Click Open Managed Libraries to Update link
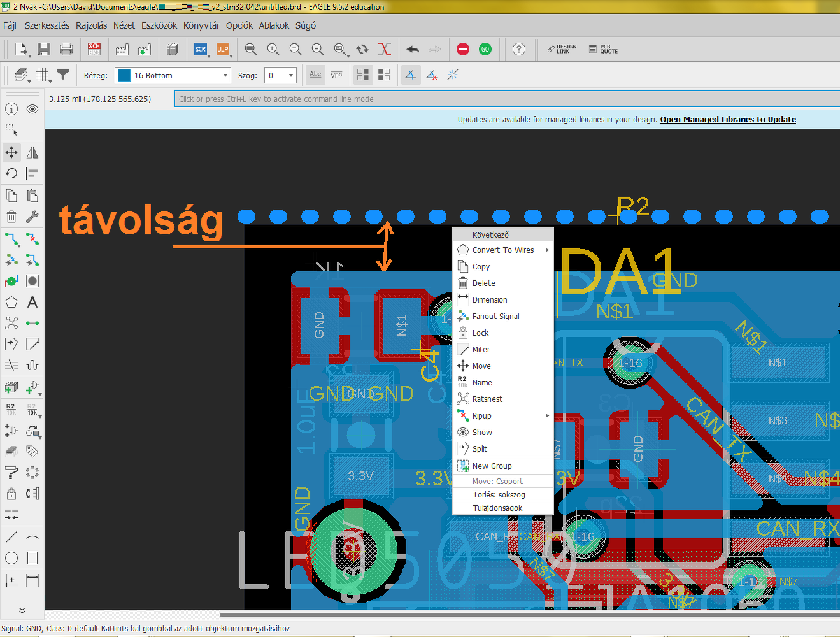Screen dimensions: 840x637 tap(728, 119)
